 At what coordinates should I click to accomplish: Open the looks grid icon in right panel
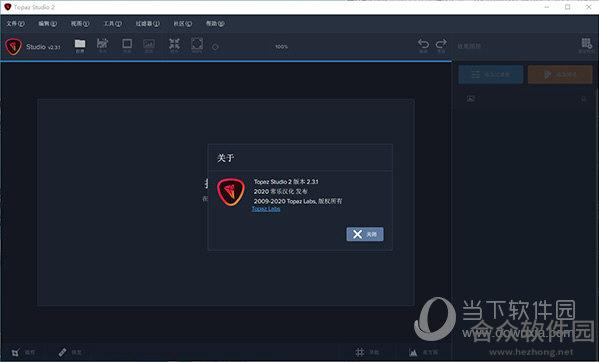[x=586, y=45]
